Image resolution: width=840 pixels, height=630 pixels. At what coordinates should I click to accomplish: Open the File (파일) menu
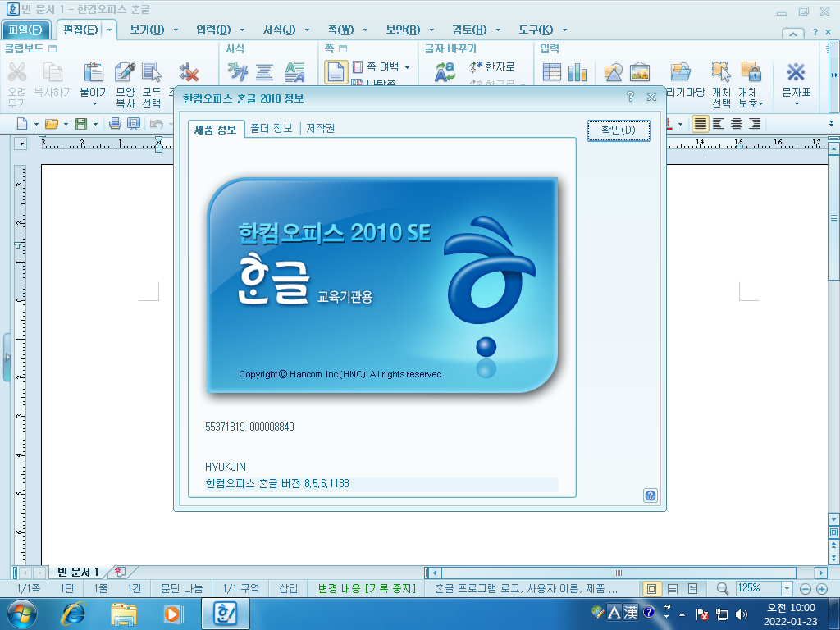pyautogui.click(x=25, y=30)
